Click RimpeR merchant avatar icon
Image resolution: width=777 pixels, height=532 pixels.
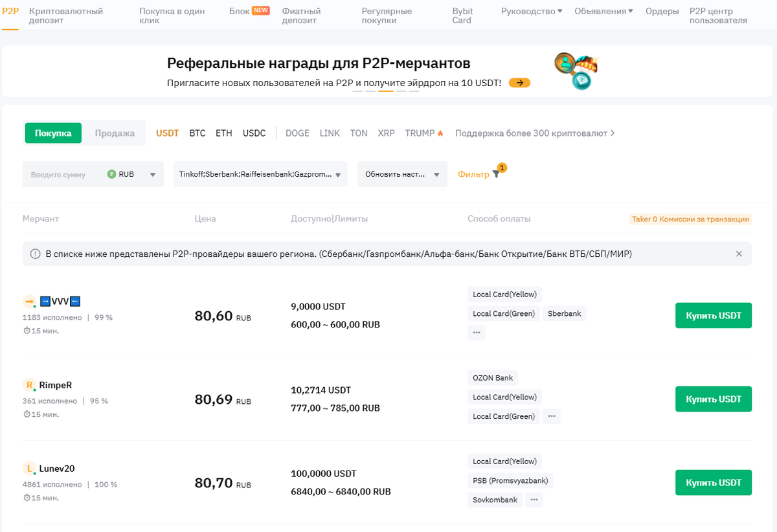29,386
